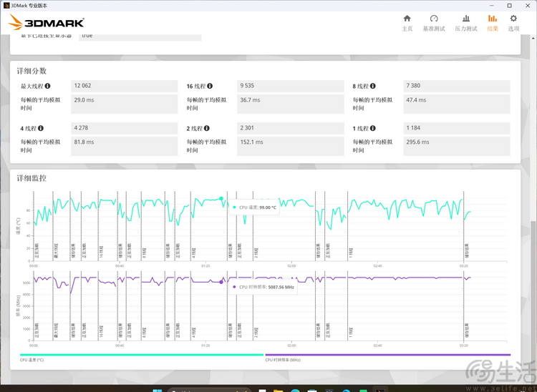Viewport: 537px width, 392px height.
Task: Click the 16 线程 score 9 535
Action: [291, 86]
